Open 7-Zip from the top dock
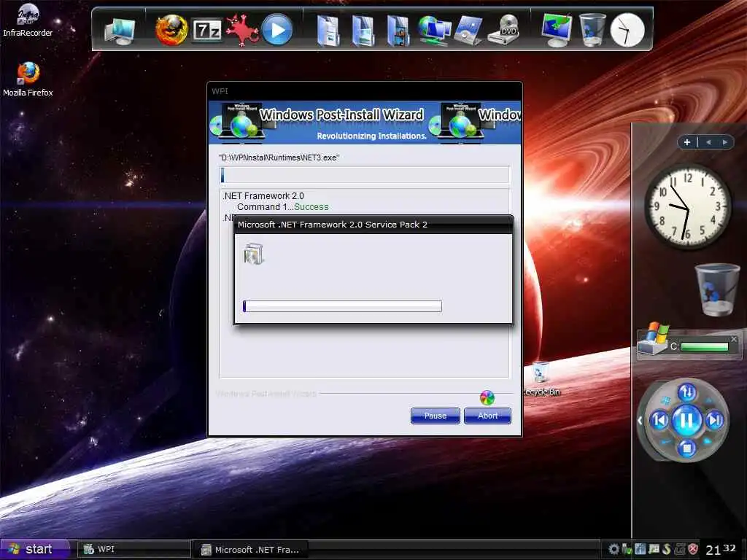 coord(206,31)
